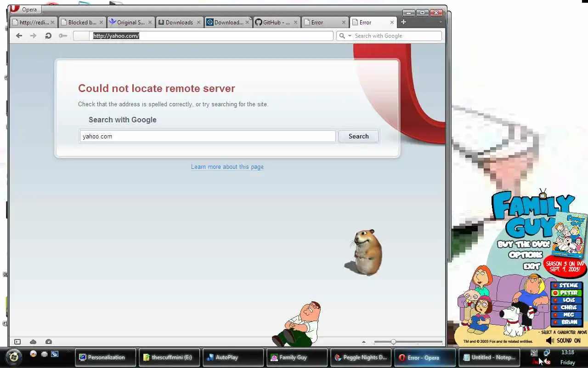This screenshot has width=588, height=368.
Task: Switch to Personalization taskbar button
Action: pos(105,357)
